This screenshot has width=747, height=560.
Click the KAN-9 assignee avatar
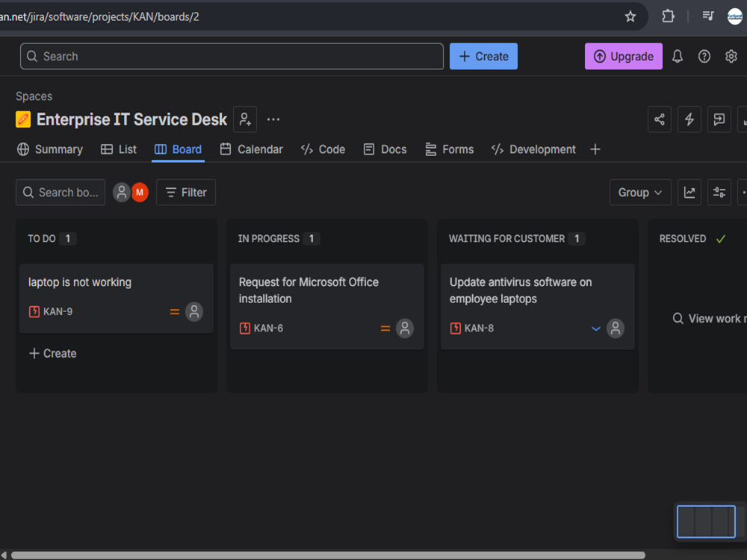click(x=194, y=312)
